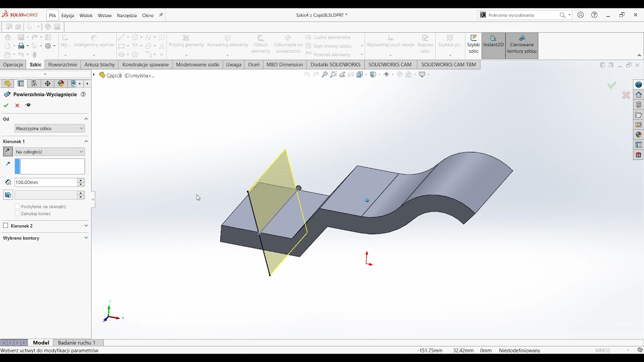The height and width of the screenshot is (362, 644).
Task: Switch to the SOLIDWORKS CAM TBM tab
Action: click(448, 64)
